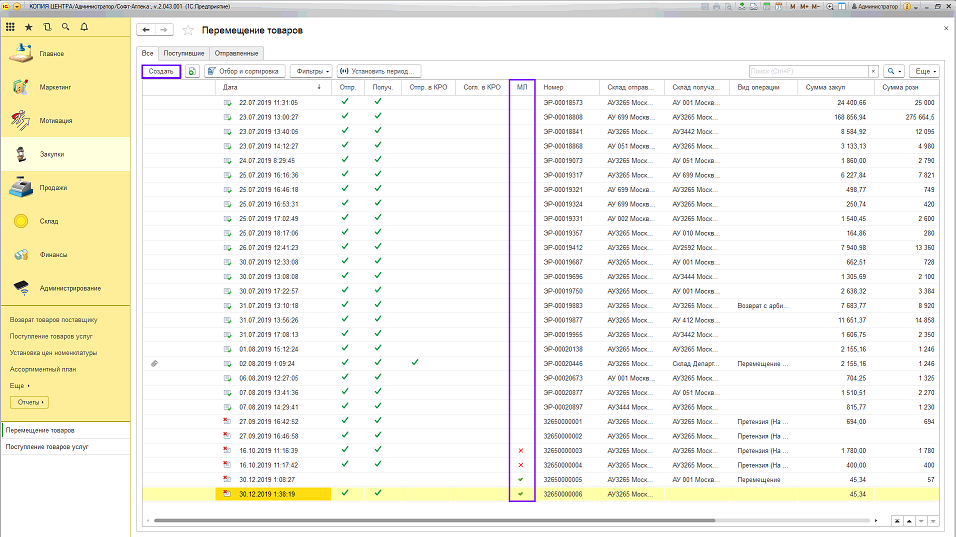Toggle Получ. checkmark in highlighted 30.12.2019 1:38:19 row
Screen dimensions: 956x537
coord(378,493)
